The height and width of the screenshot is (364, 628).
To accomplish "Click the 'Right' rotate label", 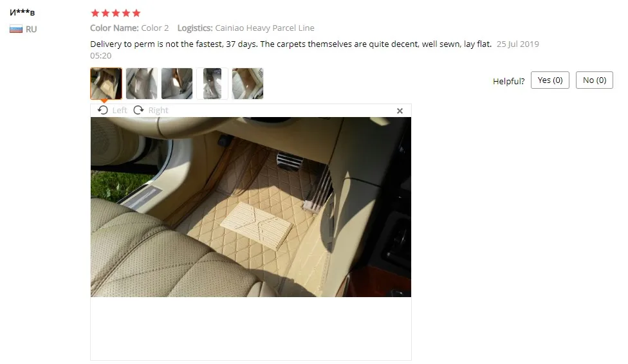I will (158, 110).
